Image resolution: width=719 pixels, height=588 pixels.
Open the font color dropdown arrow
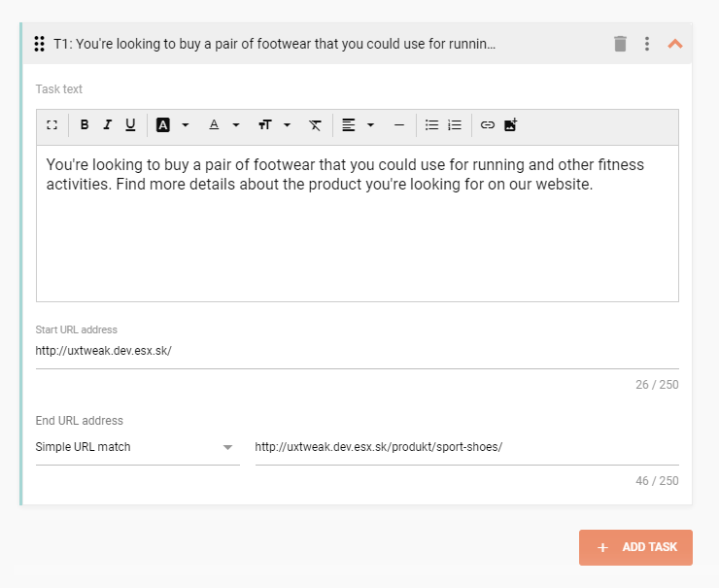tap(236, 124)
